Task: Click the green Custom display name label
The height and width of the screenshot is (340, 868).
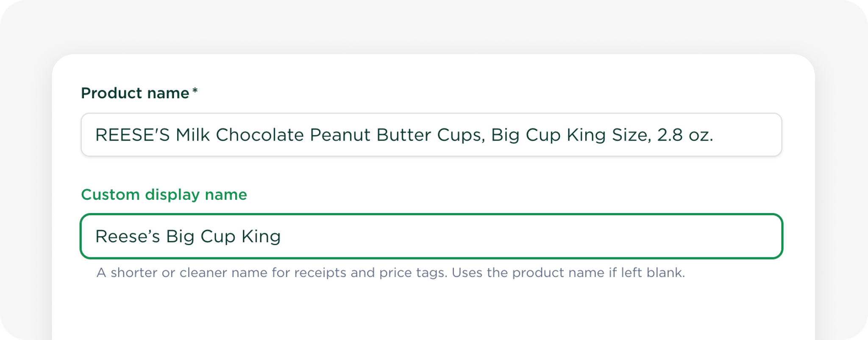Action: pos(164,195)
